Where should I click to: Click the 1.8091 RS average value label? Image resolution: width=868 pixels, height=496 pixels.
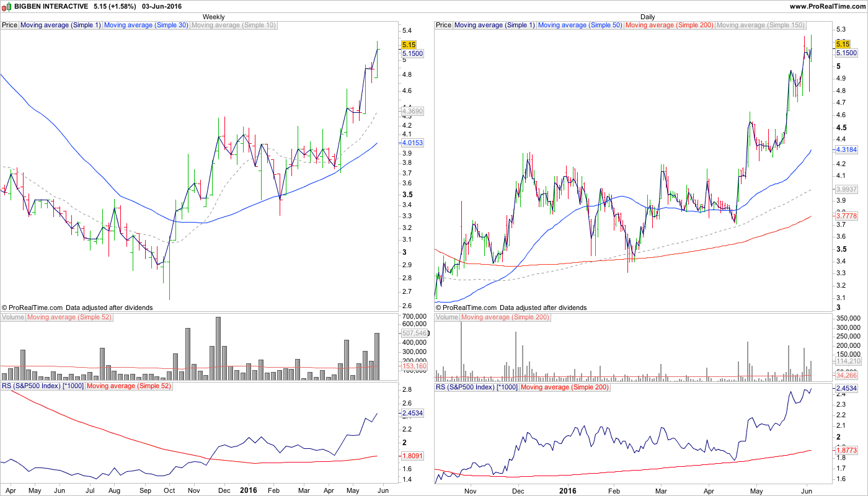pyautogui.click(x=412, y=456)
